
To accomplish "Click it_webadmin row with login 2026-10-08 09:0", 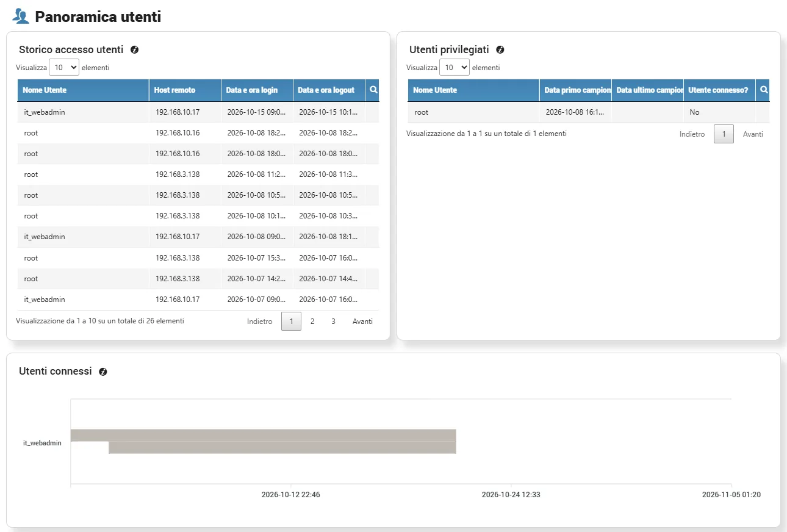I will 198,237.
